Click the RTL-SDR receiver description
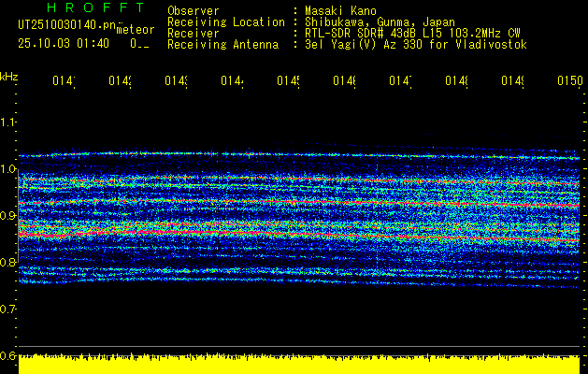588x374 pixels. [410, 33]
